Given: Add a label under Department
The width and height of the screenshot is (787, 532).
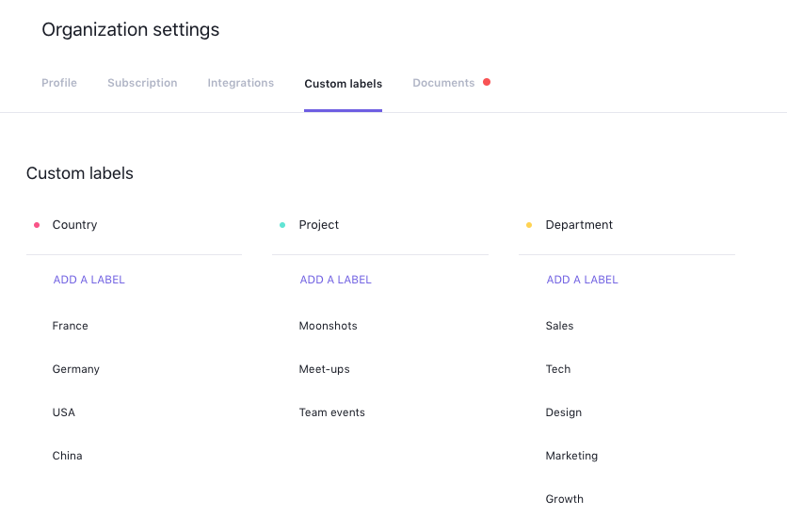Looking at the screenshot, I should tap(582, 280).
